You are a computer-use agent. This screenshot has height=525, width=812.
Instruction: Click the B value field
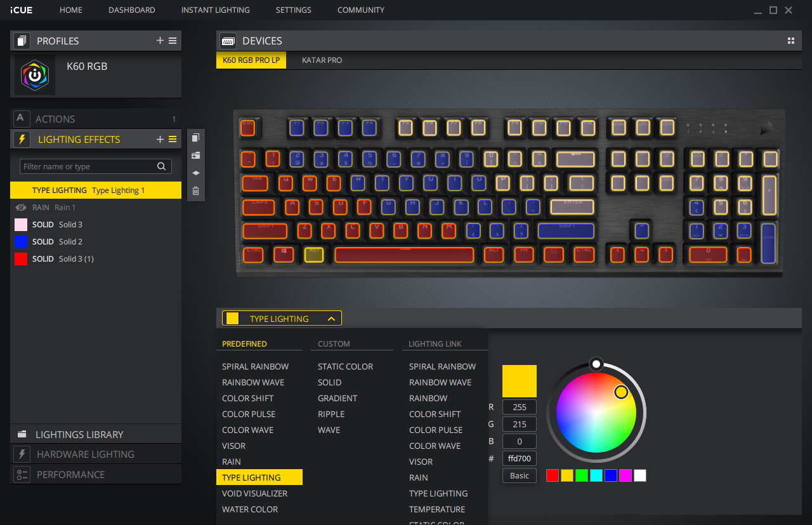pyautogui.click(x=520, y=441)
